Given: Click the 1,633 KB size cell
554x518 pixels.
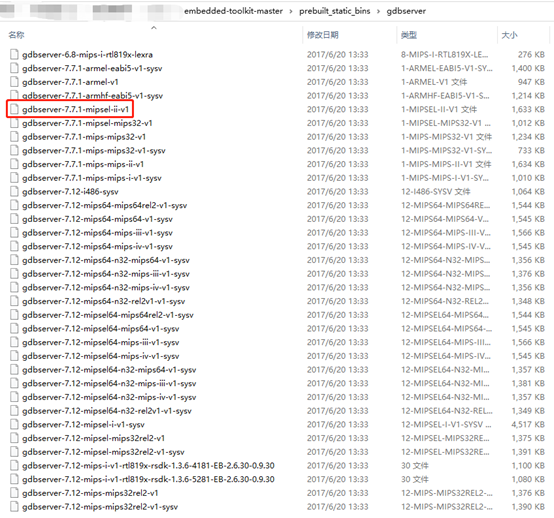Looking at the screenshot, I should pos(528,109).
